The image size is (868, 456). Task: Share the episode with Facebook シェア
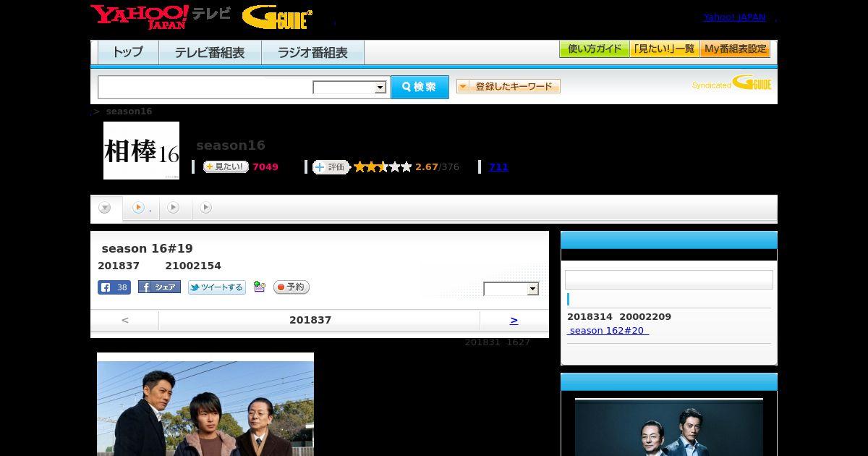pos(159,287)
